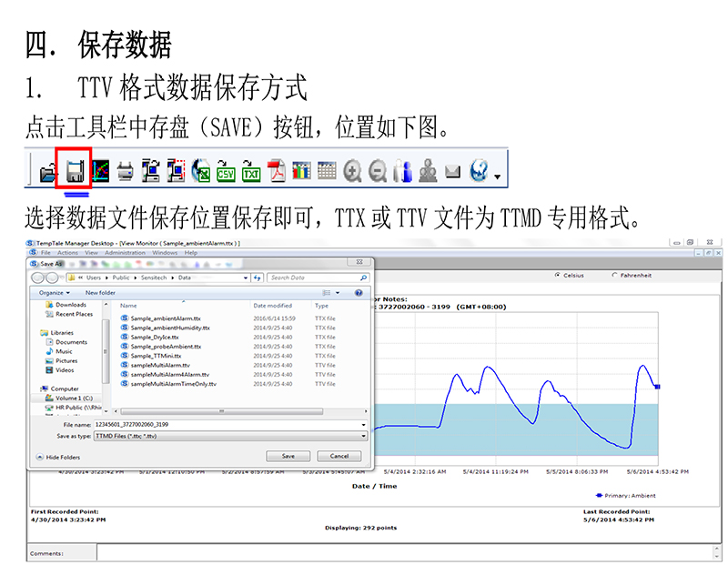Click the envelope email icon in toolbar

pyautogui.click(x=452, y=171)
